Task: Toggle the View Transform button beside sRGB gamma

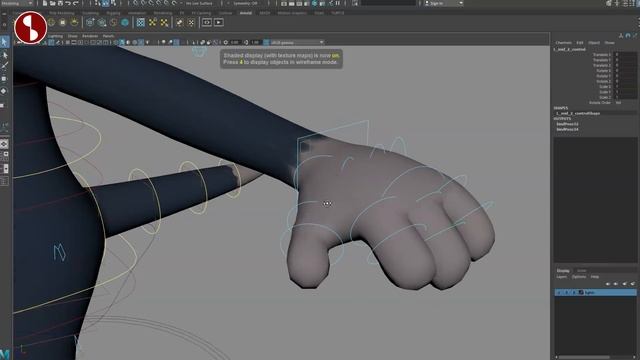Action: [266, 42]
